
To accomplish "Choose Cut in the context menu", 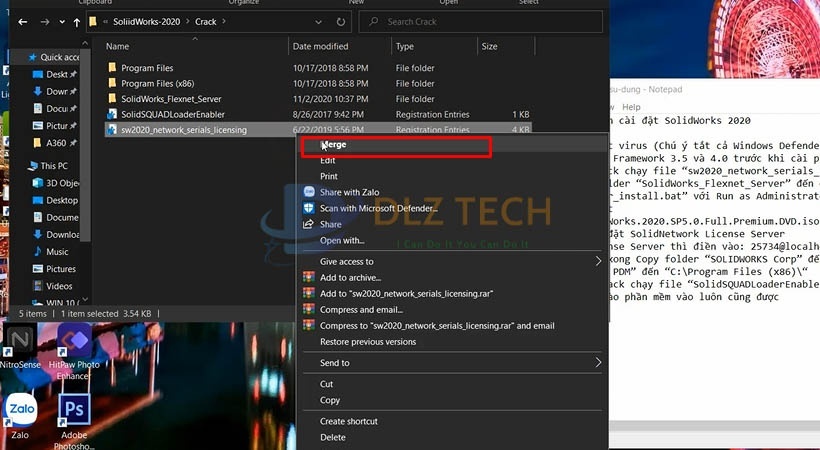I will [326, 384].
